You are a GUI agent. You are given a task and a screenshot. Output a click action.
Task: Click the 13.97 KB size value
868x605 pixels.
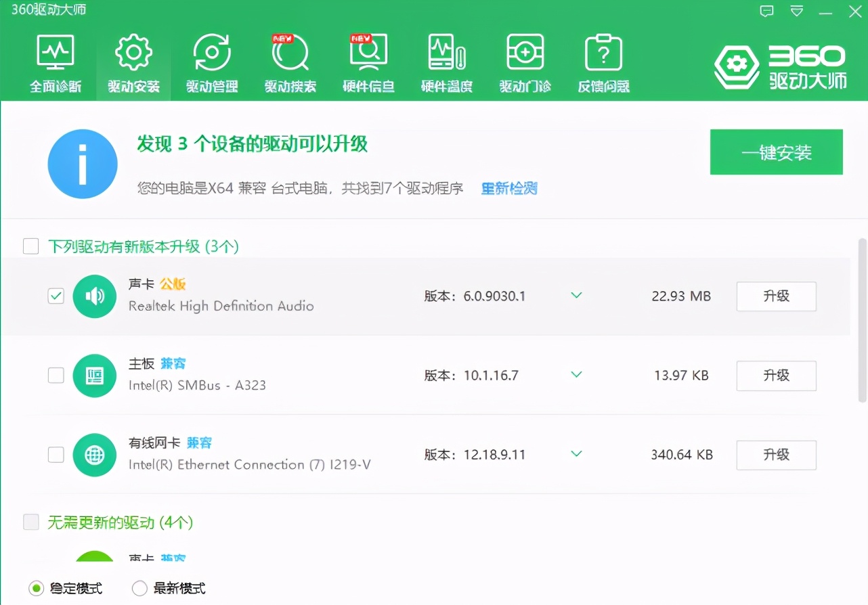coord(681,376)
